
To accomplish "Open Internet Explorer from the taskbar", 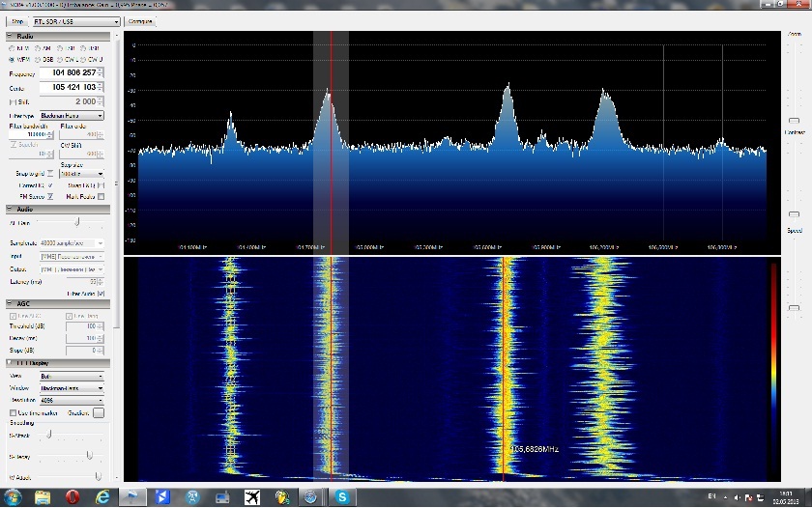I will point(102,497).
